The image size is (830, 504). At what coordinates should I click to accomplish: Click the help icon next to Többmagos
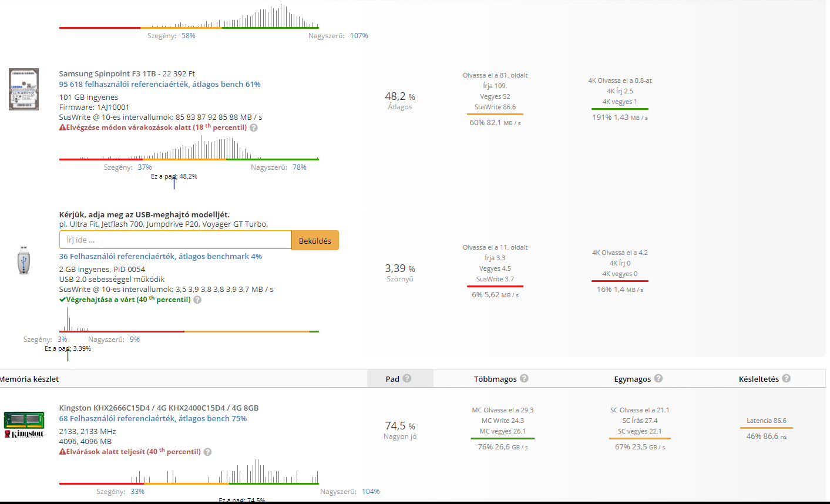point(524,378)
